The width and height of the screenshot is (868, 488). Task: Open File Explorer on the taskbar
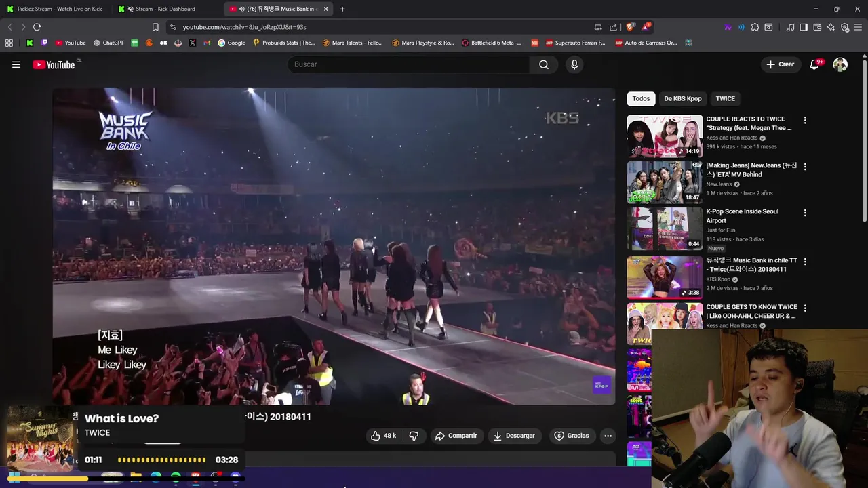click(x=136, y=477)
